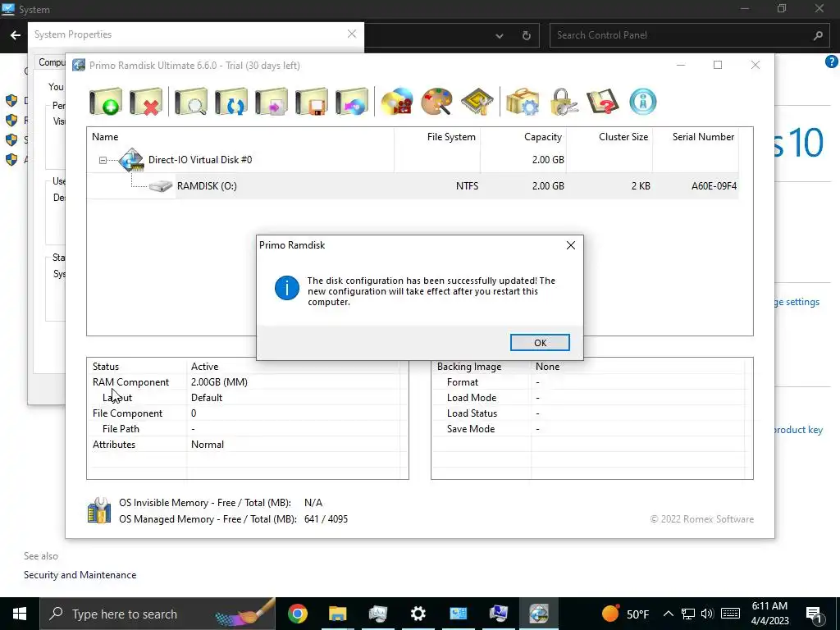
Task: Click the save disk image floppy icon
Action: click(x=311, y=101)
